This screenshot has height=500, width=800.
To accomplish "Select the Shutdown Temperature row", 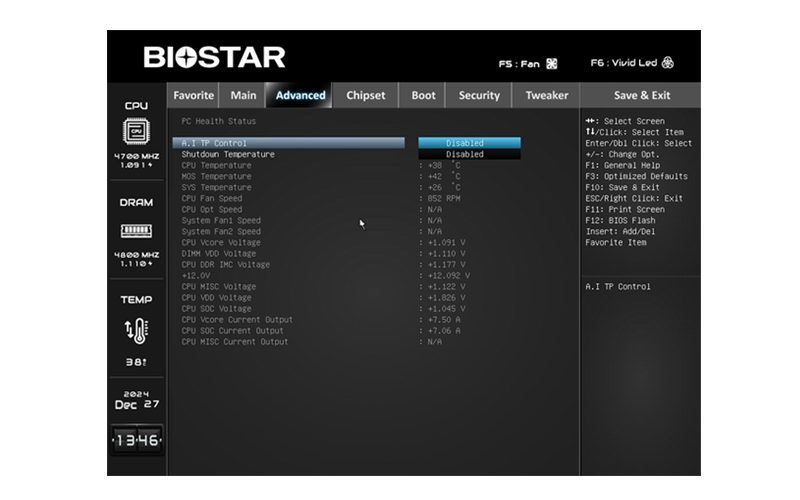I will 289,154.
